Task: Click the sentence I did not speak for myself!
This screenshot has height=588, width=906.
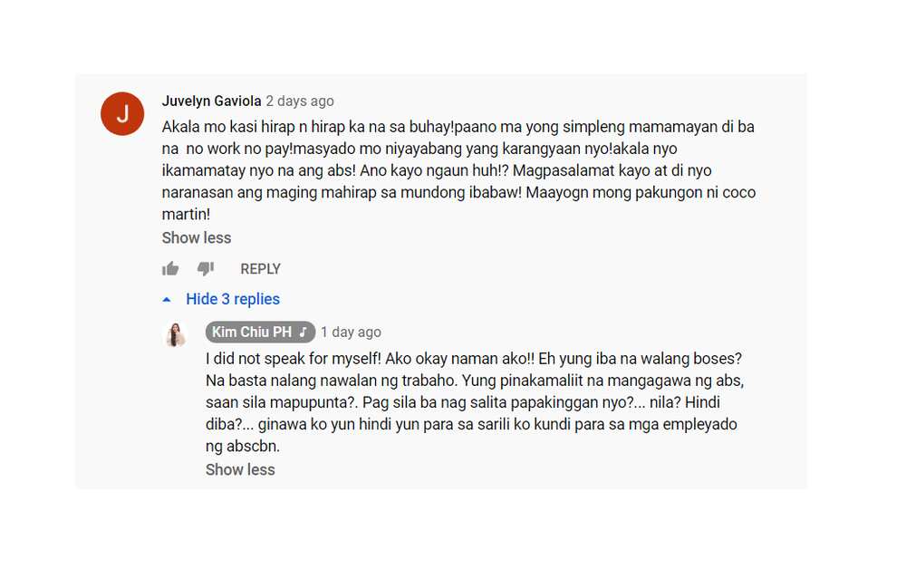Action: 294,359
